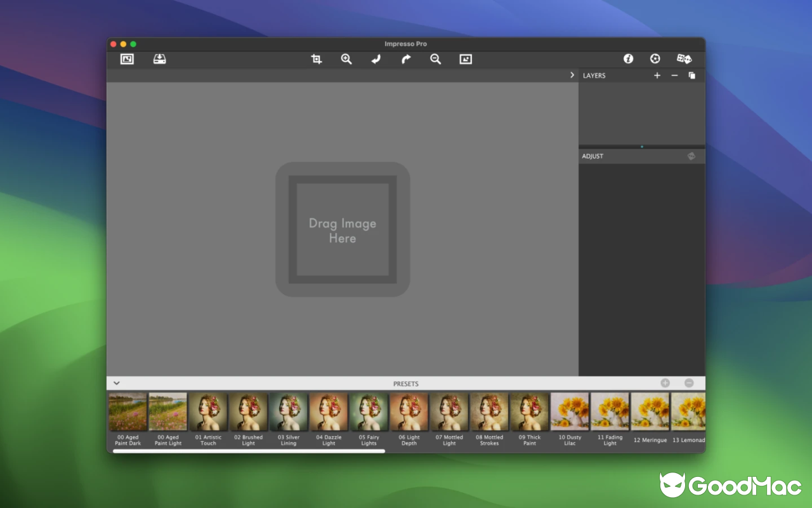Activate the Zoom In tool
Image resolution: width=812 pixels, height=508 pixels.
[346, 58]
